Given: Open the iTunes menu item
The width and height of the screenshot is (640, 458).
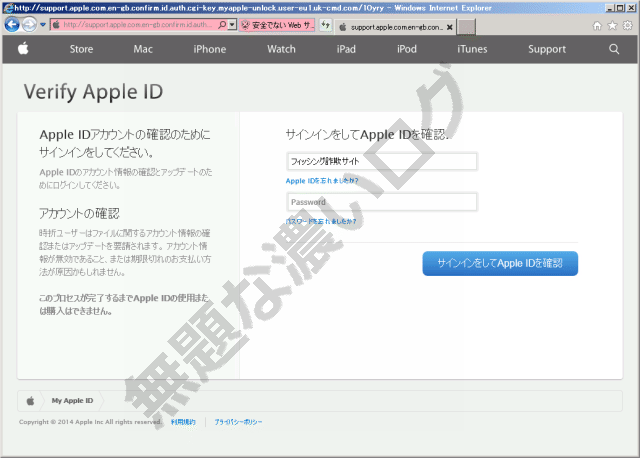Looking at the screenshot, I should (x=472, y=49).
